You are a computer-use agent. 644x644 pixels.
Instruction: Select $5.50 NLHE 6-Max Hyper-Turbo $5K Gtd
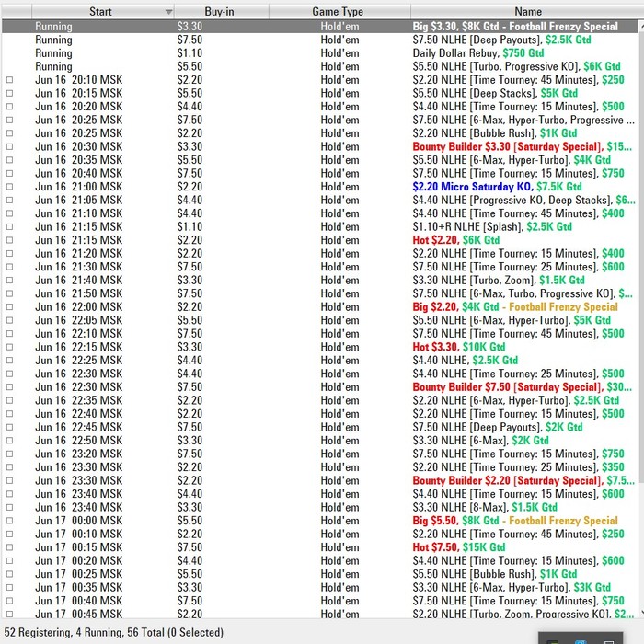[x=320, y=320]
